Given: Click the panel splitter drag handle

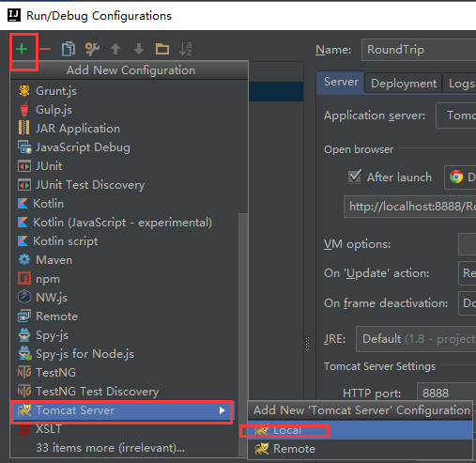Looking at the screenshot, I should pyautogui.click(x=307, y=344).
